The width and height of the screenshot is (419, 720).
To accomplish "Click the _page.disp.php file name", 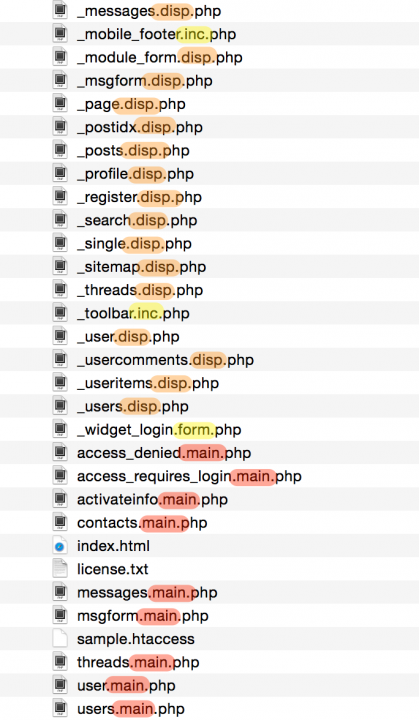I will click(131, 104).
